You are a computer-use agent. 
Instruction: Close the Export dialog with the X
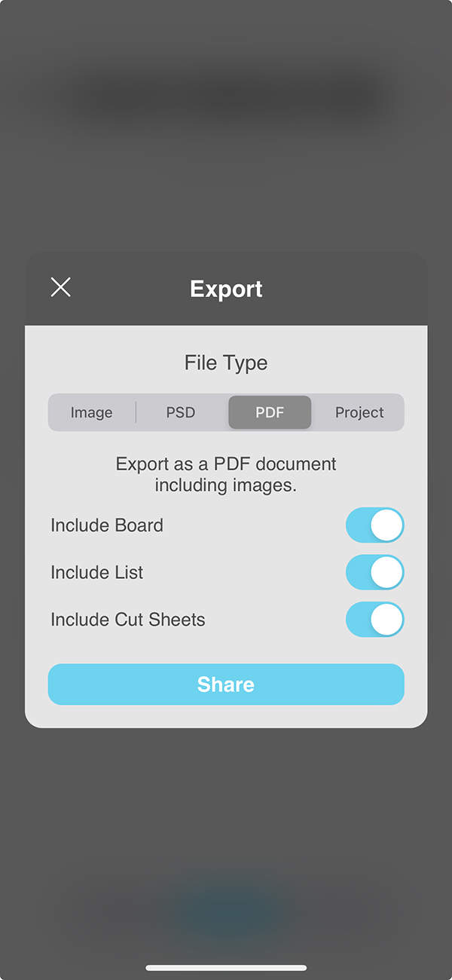click(60, 287)
